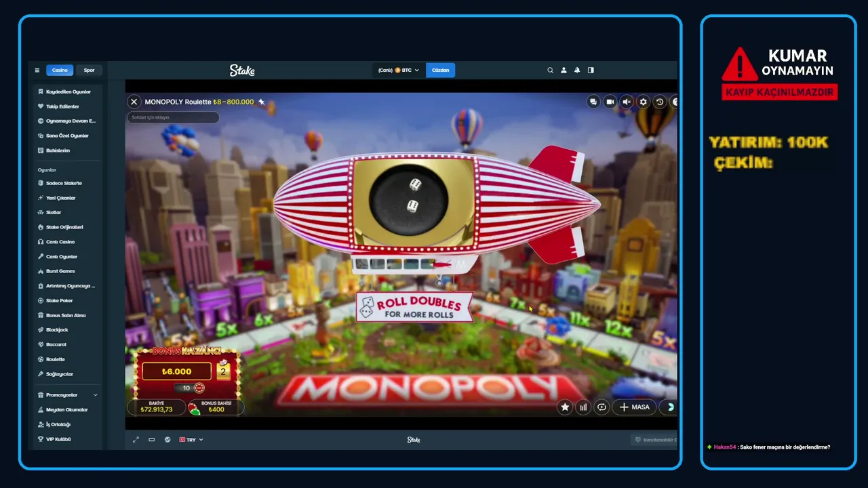Image resolution: width=868 pixels, height=488 pixels.
Task: Open Meydan Okumalar link
Action: 68,409
